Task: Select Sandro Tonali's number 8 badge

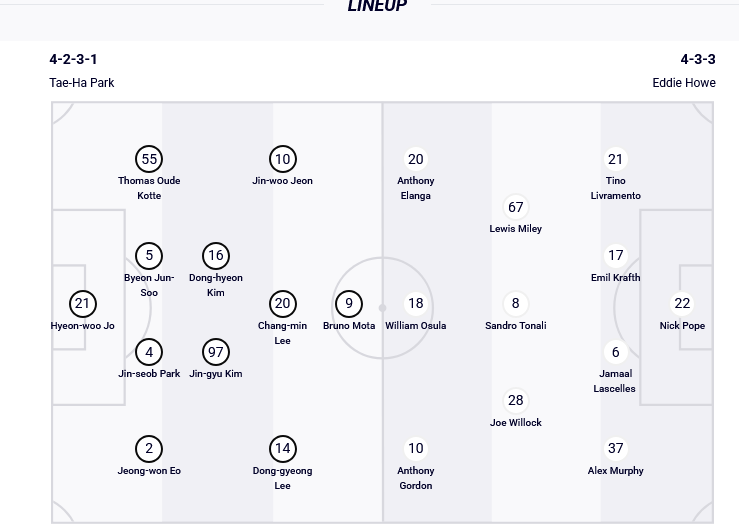Action: pos(516,303)
